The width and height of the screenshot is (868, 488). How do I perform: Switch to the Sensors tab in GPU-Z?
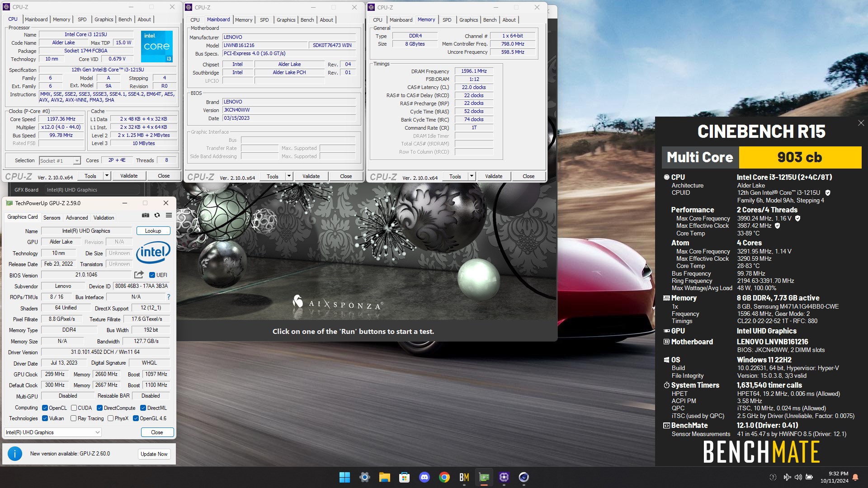tap(52, 218)
